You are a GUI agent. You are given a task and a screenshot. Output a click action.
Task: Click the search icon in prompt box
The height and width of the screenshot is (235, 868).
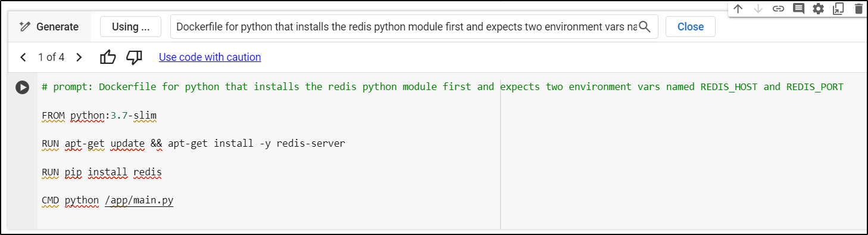coord(645,27)
